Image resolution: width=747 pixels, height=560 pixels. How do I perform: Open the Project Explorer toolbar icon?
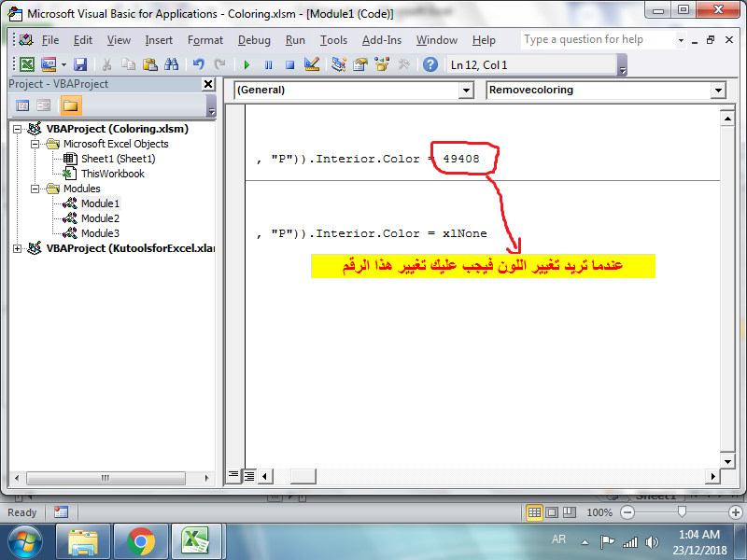pos(339,64)
